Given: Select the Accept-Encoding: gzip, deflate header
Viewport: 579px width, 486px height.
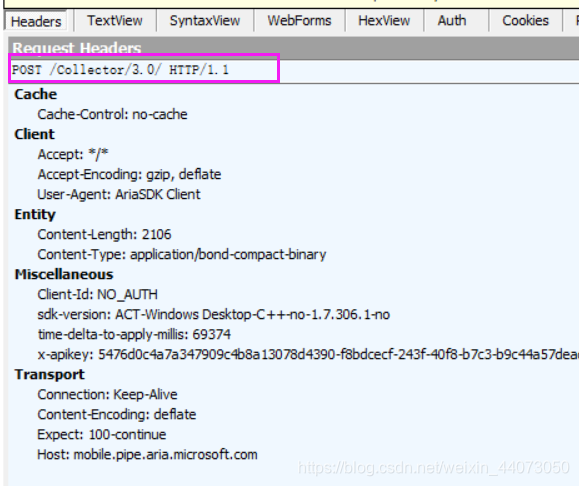Looking at the screenshot, I should (129, 174).
